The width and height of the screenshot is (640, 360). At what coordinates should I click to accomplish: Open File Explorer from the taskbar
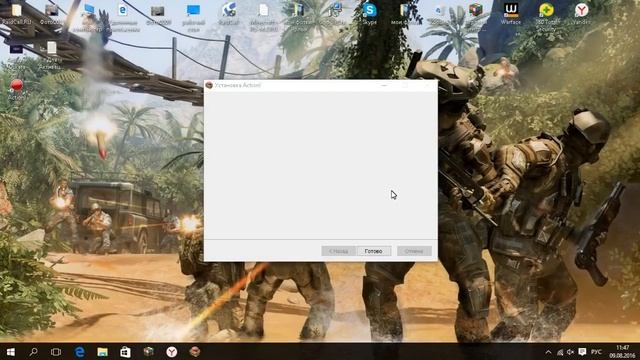pyautogui.click(x=102, y=352)
